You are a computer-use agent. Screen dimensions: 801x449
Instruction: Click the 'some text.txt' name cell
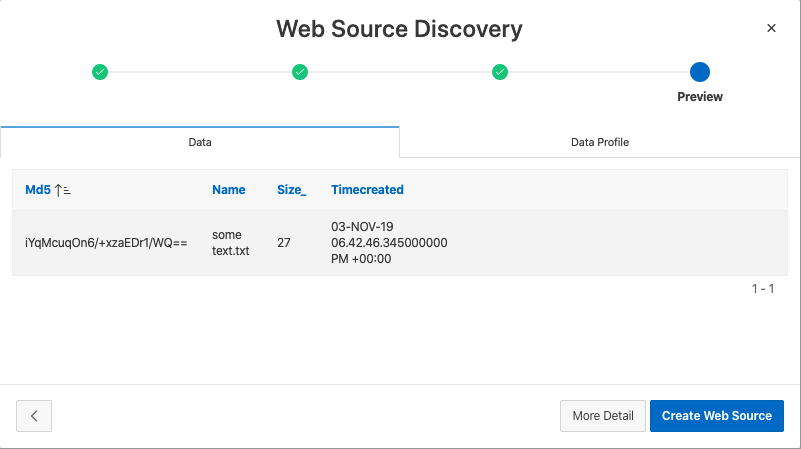click(231, 243)
